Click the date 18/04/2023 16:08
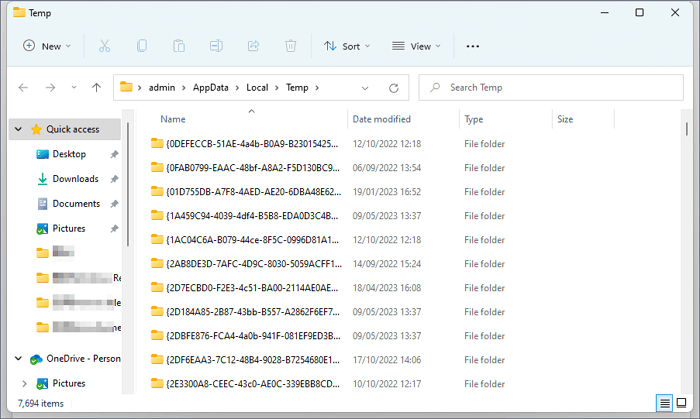700x419 pixels. (x=387, y=288)
